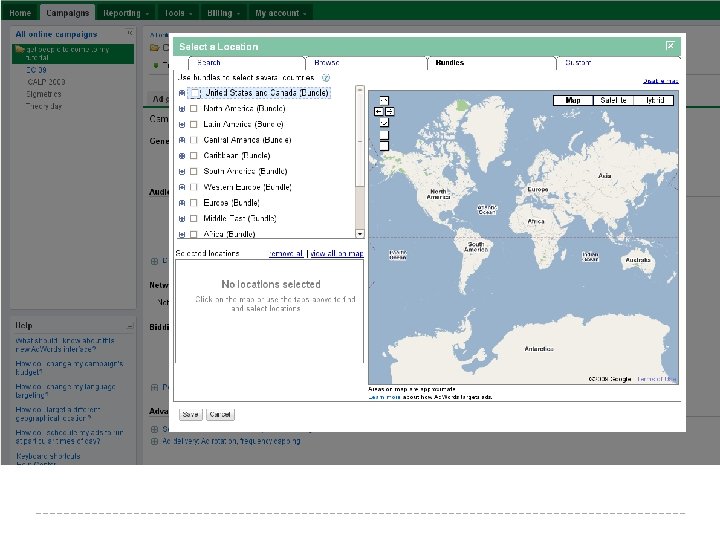
Task: Open the Sigmetrics campaign
Action: 44,94
